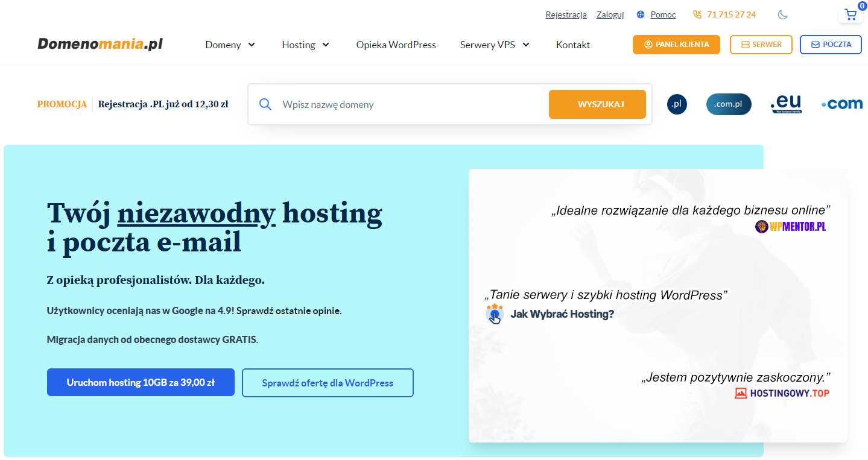Expand the Domeny menu chevron
The image size is (868, 460).
click(252, 45)
